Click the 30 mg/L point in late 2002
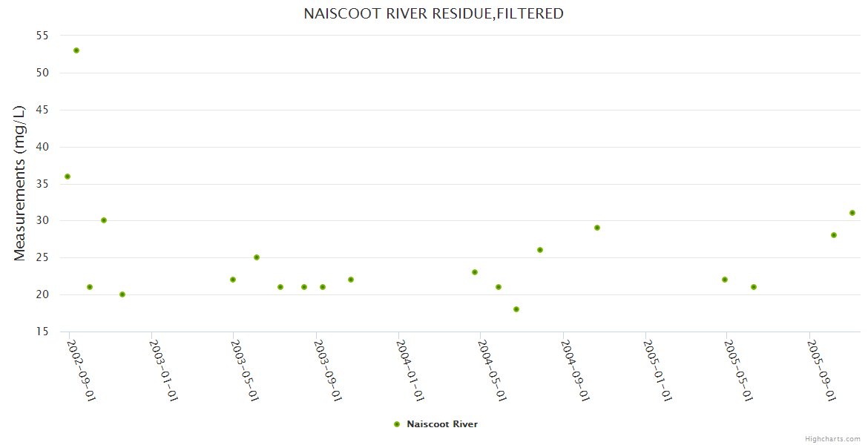 pyautogui.click(x=104, y=220)
